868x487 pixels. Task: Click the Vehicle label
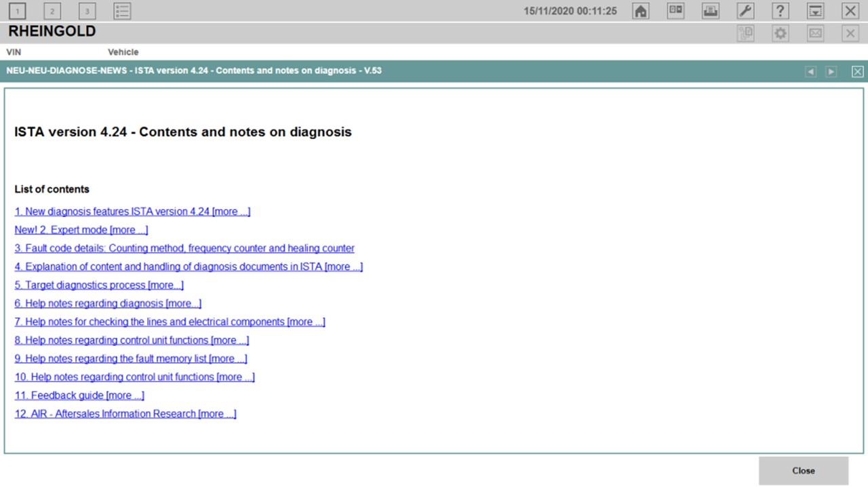pyautogui.click(x=123, y=52)
